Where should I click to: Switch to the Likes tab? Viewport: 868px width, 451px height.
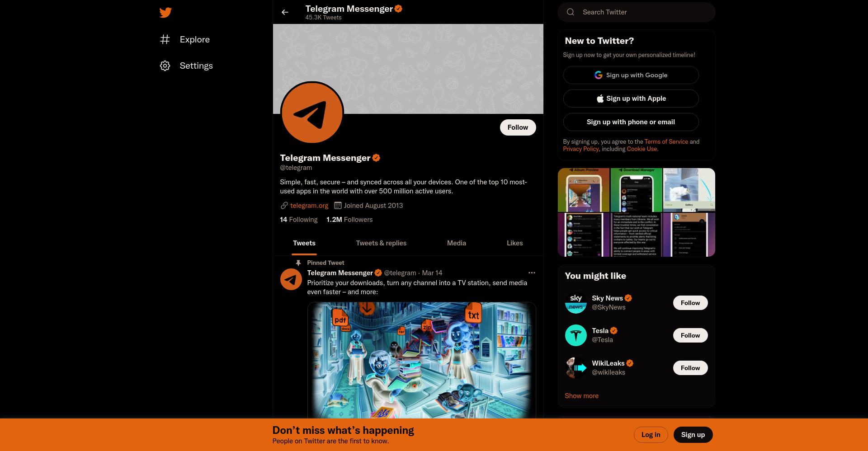tap(514, 243)
